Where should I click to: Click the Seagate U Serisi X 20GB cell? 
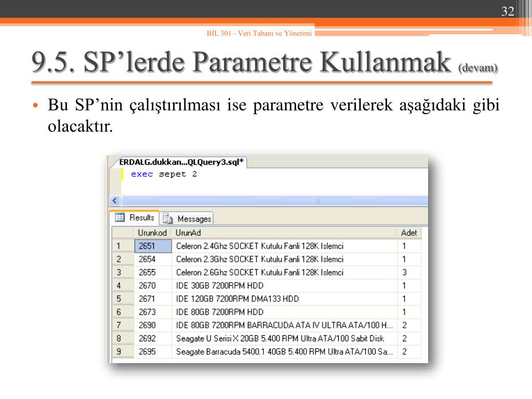coord(280,339)
